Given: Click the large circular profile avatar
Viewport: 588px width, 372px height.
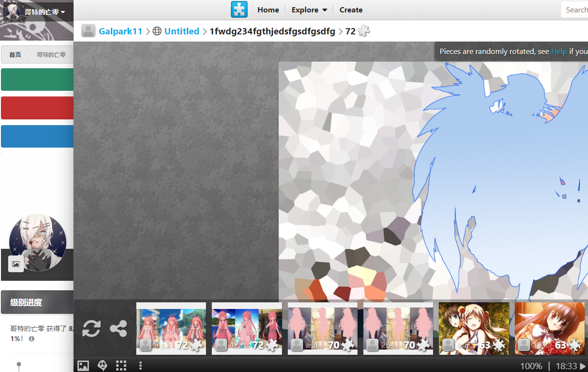Looking at the screenshot, I should point(38,243).
